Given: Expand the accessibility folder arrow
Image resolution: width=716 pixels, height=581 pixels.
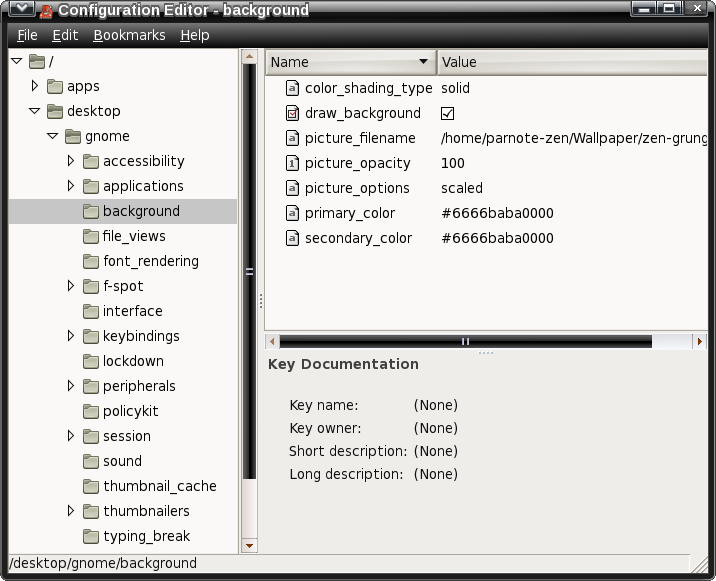Looking at the screenshot, I should tap(71, 160).
